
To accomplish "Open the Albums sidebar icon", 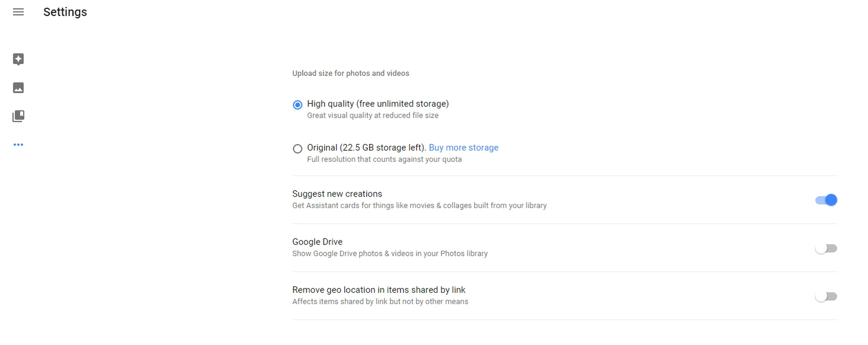I will click(18, 116).
